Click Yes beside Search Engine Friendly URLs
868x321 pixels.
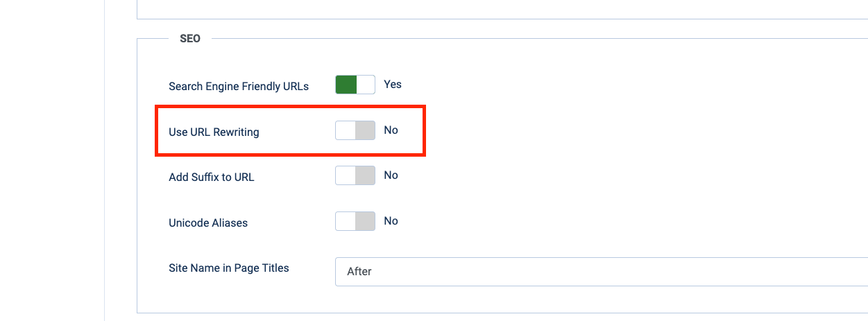pyautogui.click(x=393, y=85)
